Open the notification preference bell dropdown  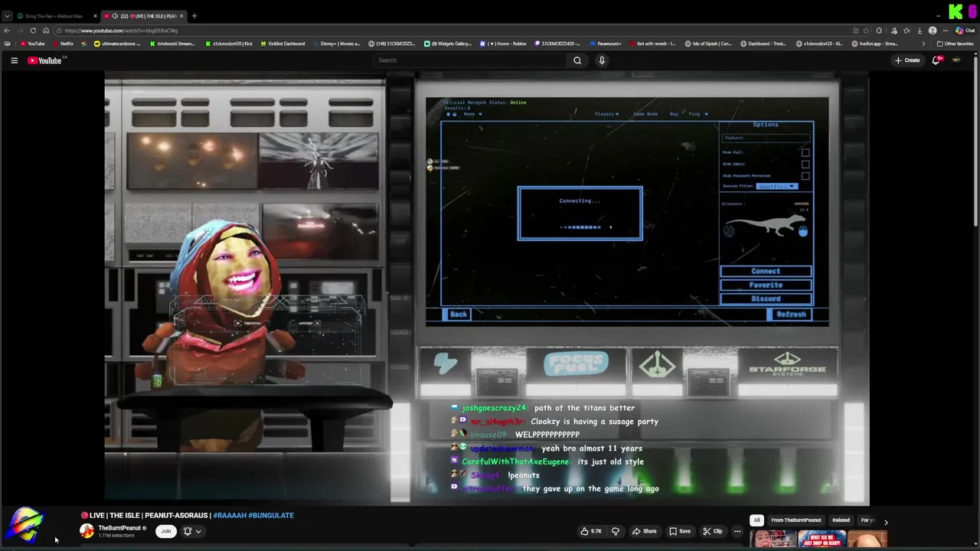(x=191, y=531)
